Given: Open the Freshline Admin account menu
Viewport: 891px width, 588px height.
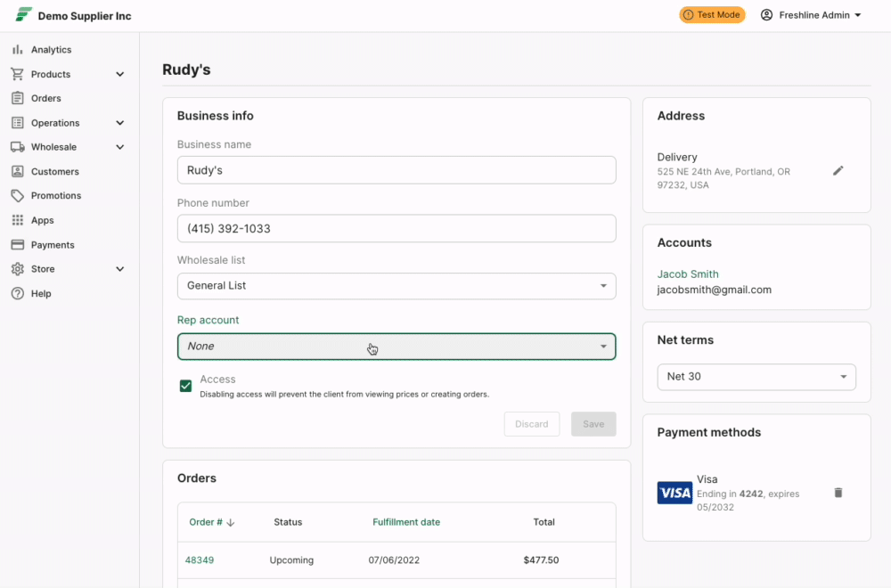Looking at the screenshot, I should click(x=811, y=15).
